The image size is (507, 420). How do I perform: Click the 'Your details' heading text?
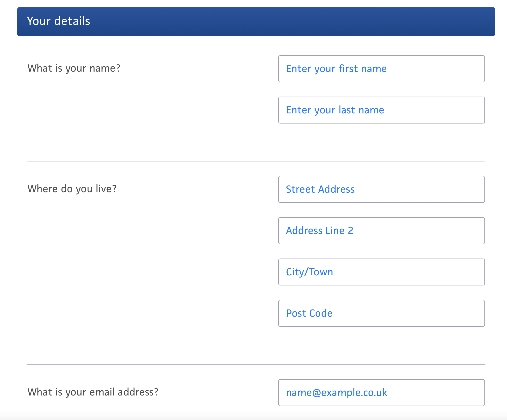[x=58, y=21]
